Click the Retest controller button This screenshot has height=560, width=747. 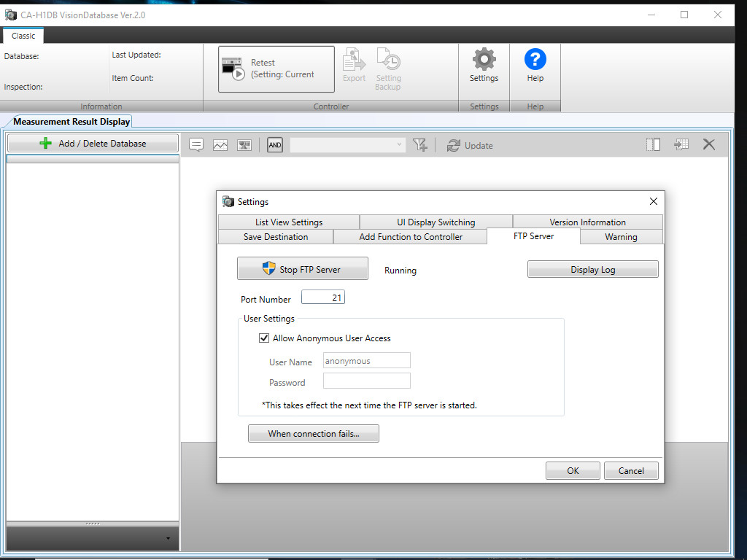[276, 69]
